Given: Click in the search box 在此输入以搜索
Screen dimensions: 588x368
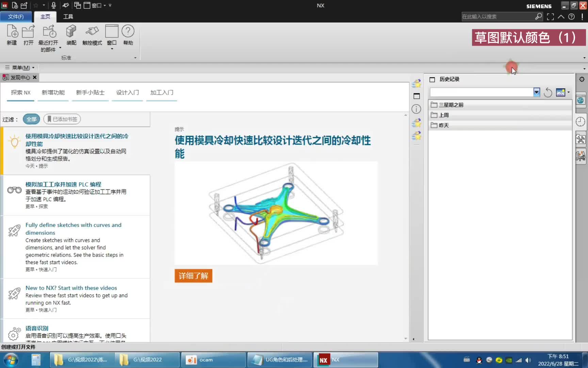Looking at the screenshot, I should (497, 16).
